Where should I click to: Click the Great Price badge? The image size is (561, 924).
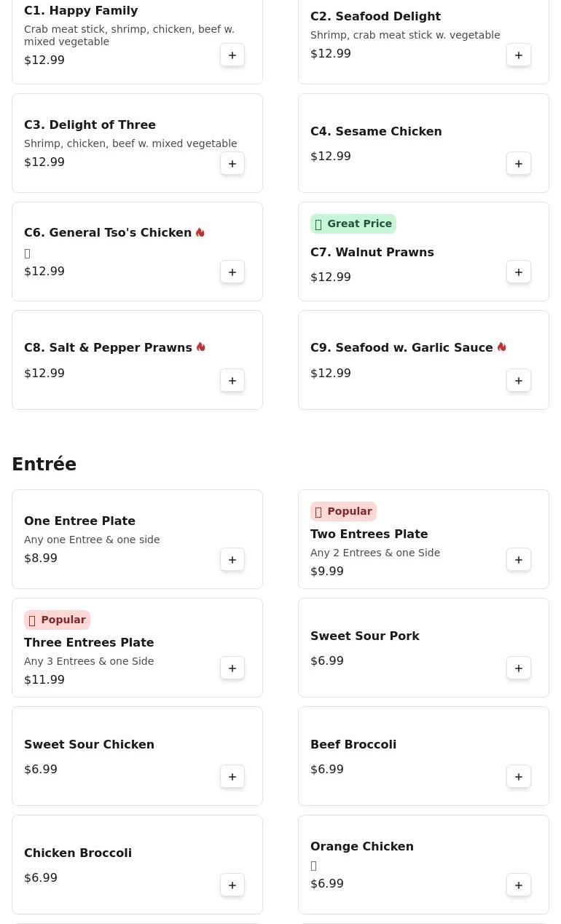[x=353, y=224]
